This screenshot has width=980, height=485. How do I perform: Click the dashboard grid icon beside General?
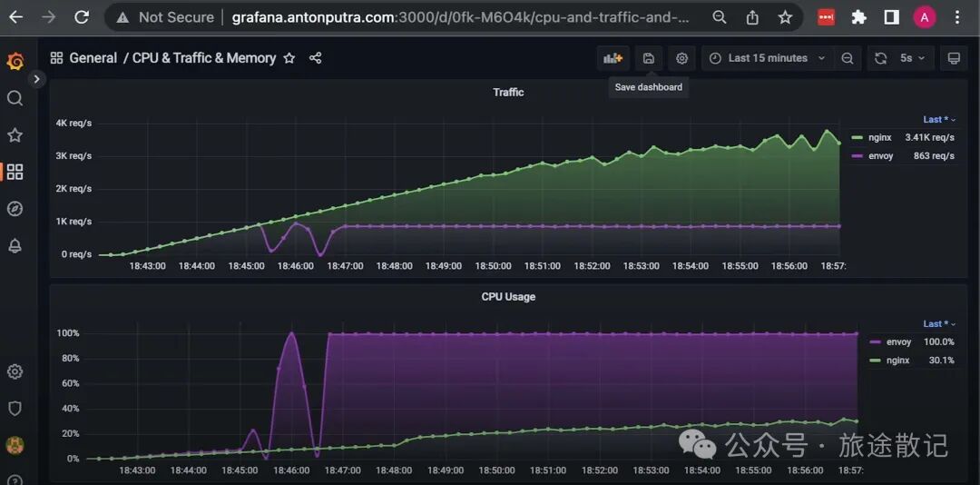(x=57, y=58)
